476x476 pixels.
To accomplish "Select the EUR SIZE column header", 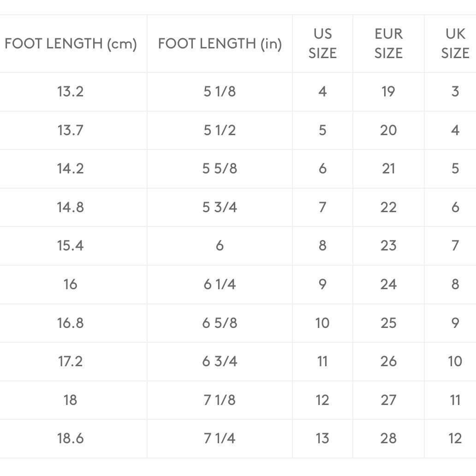I will point(388,44).
